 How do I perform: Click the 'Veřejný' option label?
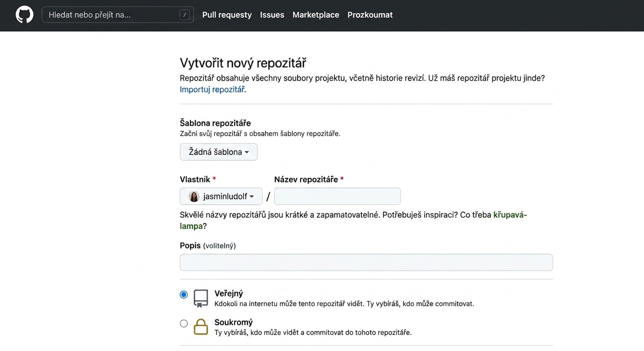pos(229,293)
